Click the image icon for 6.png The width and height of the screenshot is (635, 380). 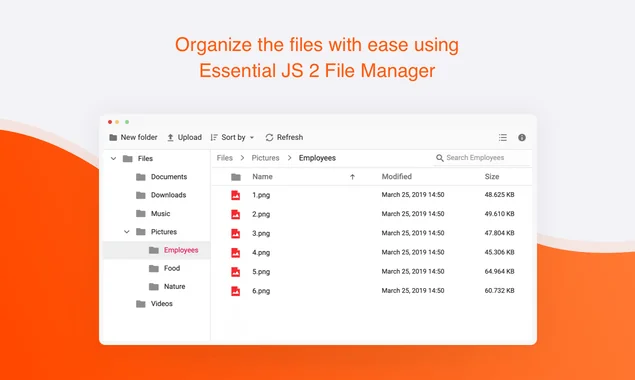(235, 291)
